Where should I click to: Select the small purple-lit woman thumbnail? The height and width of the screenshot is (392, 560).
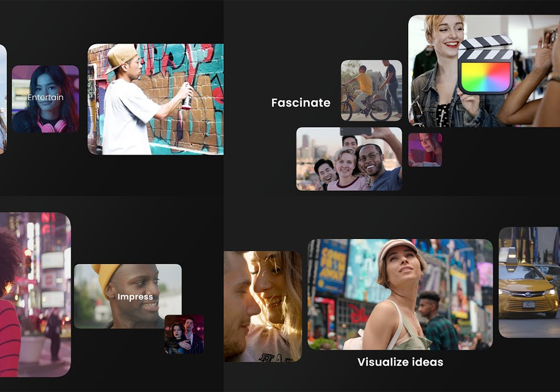[x=425, y=150]
